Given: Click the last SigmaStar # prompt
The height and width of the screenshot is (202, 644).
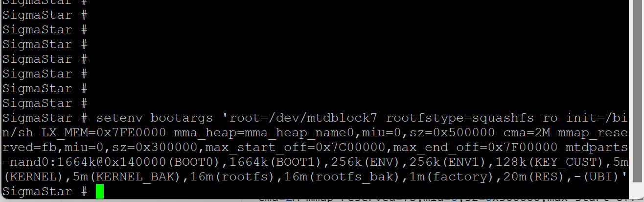Looking at the screenshot, I should tap(45, 192).
